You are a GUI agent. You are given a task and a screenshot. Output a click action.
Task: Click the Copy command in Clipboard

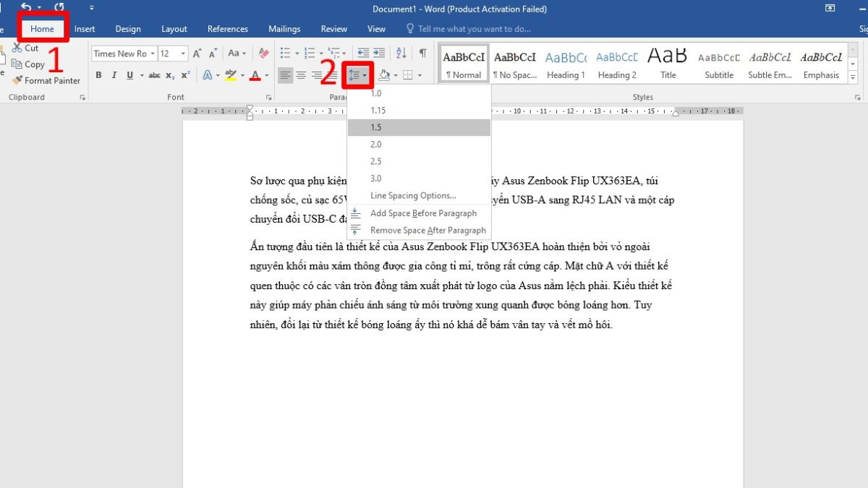point(28,64)
